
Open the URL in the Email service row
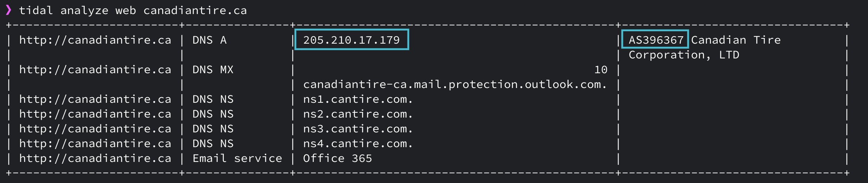[95, 158]
